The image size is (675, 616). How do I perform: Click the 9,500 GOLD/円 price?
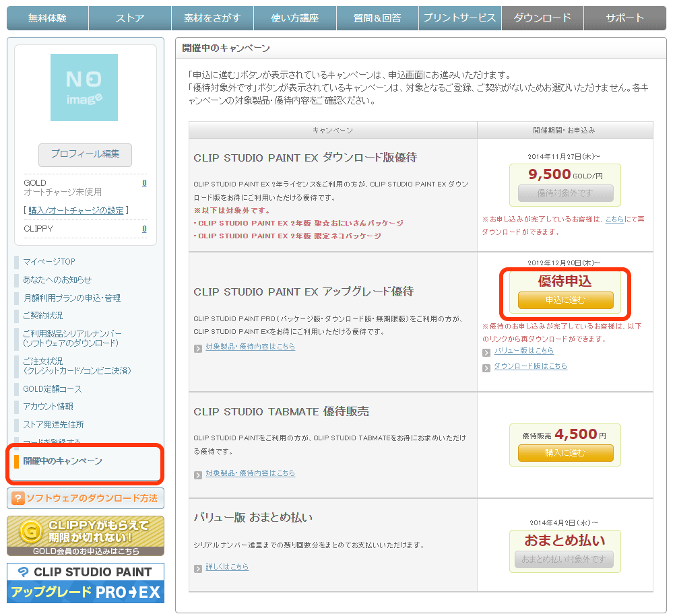tap(565, 174)
